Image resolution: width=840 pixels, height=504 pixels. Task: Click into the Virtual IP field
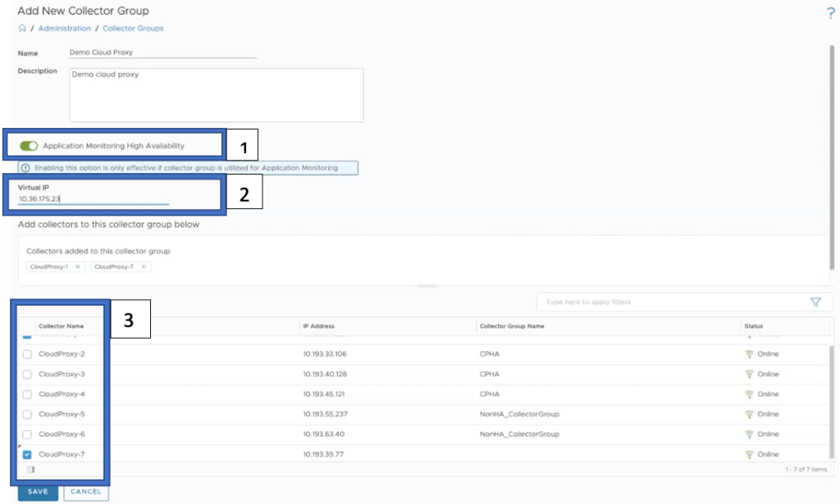click(93, 199)
